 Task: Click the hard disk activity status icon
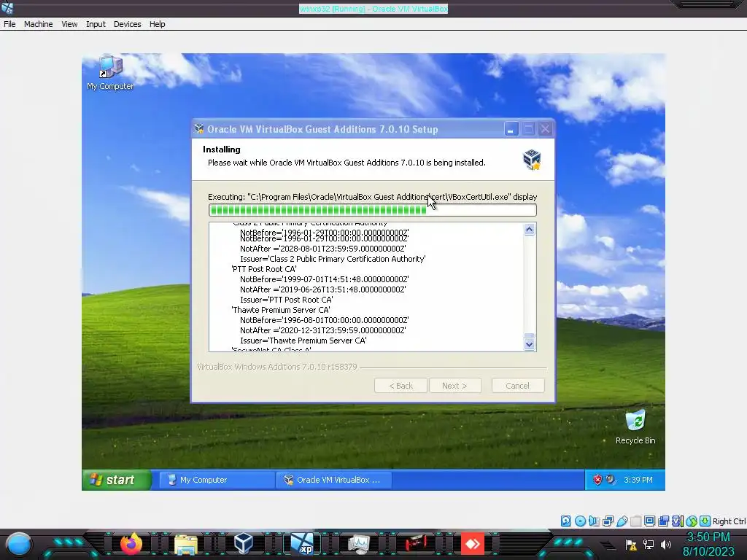click(565, 521)
